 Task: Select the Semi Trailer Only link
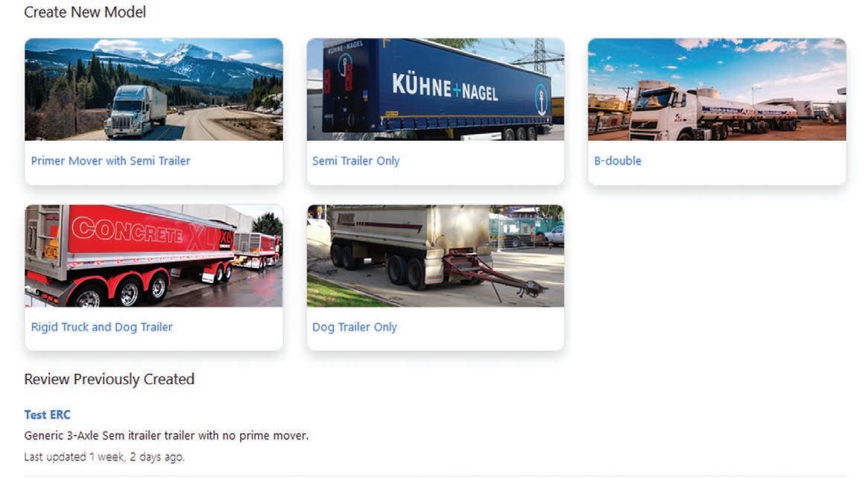[x=356, y=161]
